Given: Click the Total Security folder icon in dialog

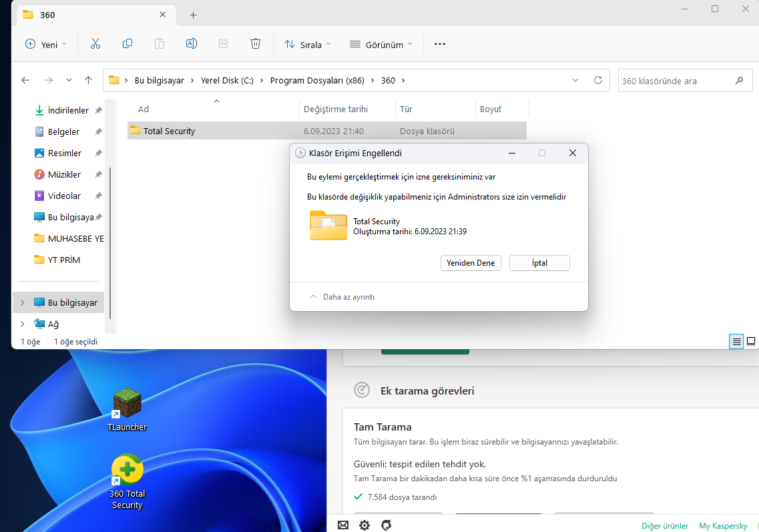Looking at the screenshot, I should click(x=328, y=225).
